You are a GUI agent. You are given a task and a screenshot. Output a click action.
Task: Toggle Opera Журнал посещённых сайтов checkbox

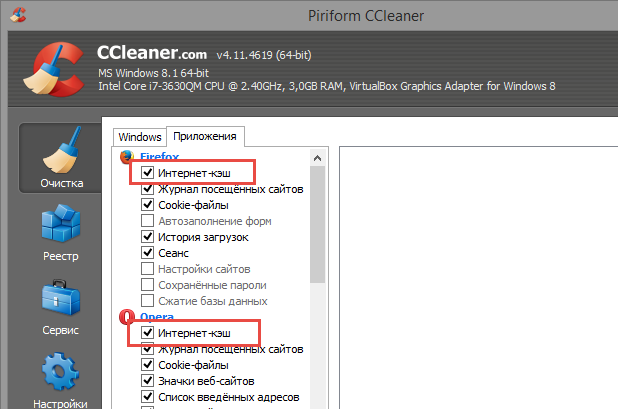147,349
